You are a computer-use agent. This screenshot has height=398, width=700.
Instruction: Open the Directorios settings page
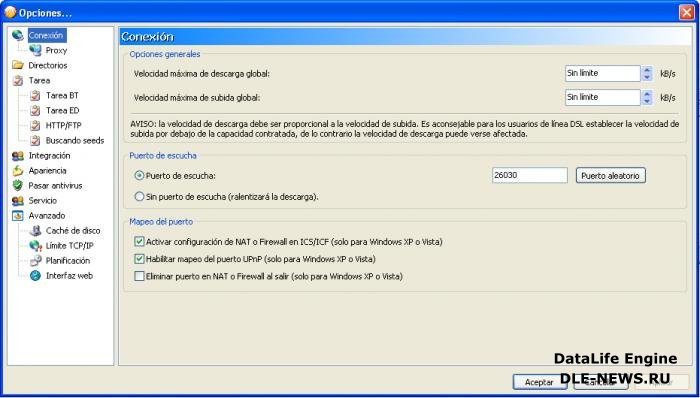[48, 65]
